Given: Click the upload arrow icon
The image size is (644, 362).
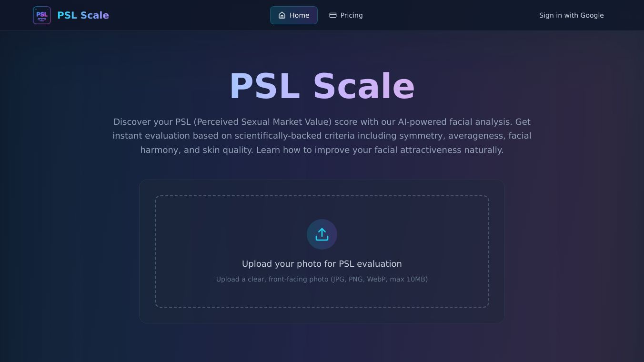Looking at the screenshot, I should [322, 234].
